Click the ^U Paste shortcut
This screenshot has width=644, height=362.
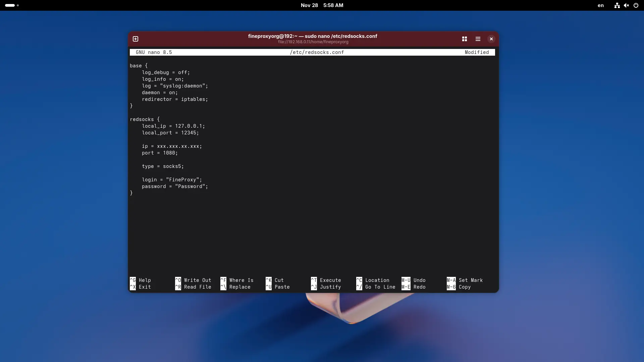[278, 287]
